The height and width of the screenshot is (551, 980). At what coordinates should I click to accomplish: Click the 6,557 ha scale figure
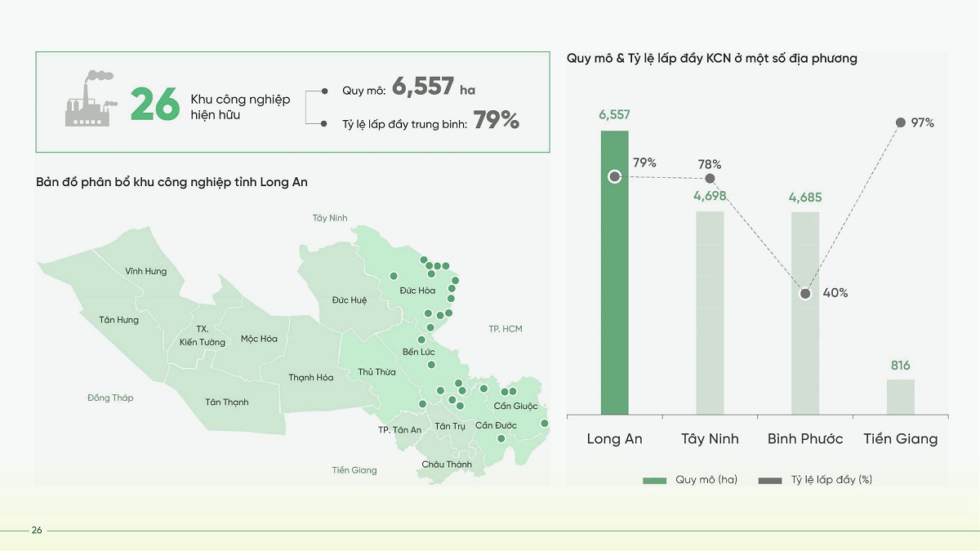tap(434, 87)
